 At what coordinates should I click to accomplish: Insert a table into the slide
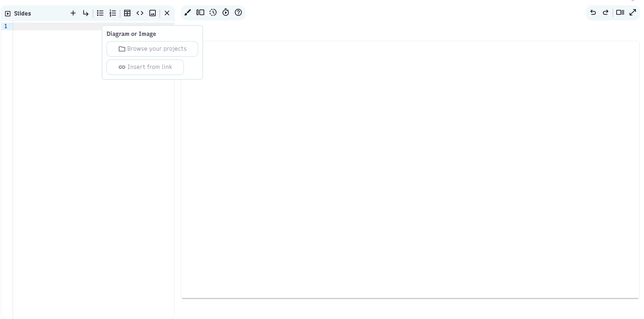(127, 13)
